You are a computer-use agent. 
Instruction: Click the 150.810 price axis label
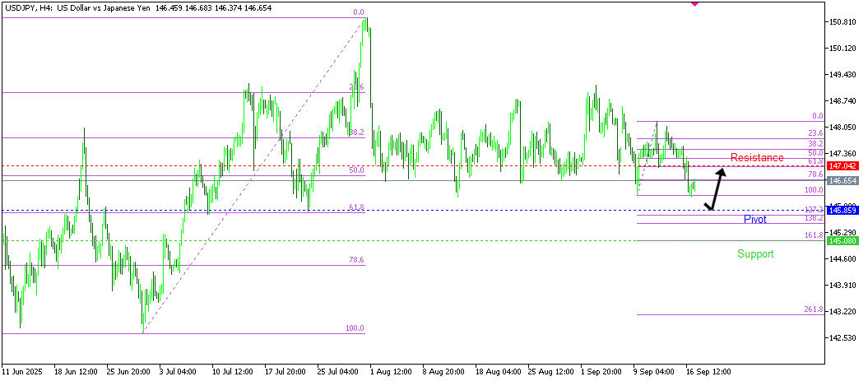[842, 22]
